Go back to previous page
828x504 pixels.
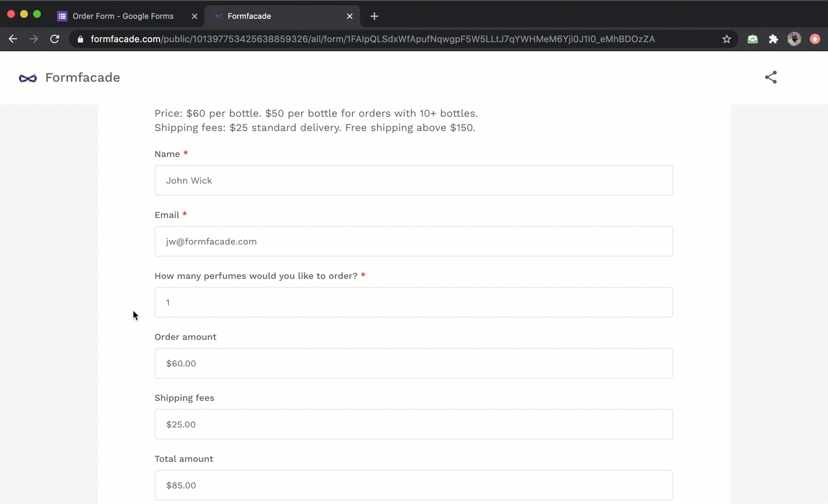13,39
